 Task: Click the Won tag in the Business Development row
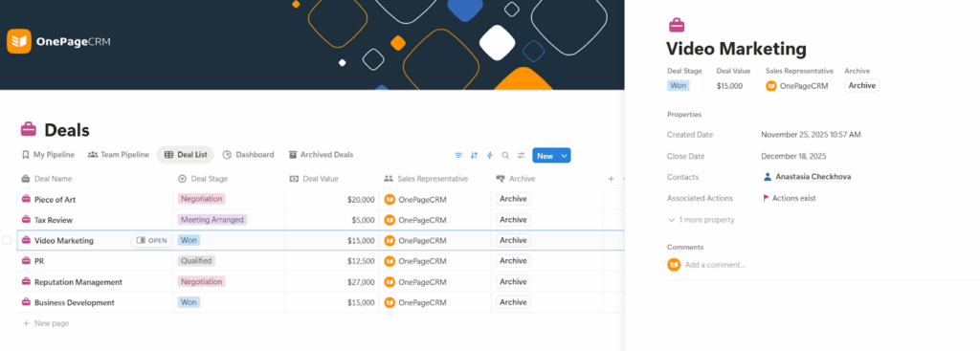189,302
